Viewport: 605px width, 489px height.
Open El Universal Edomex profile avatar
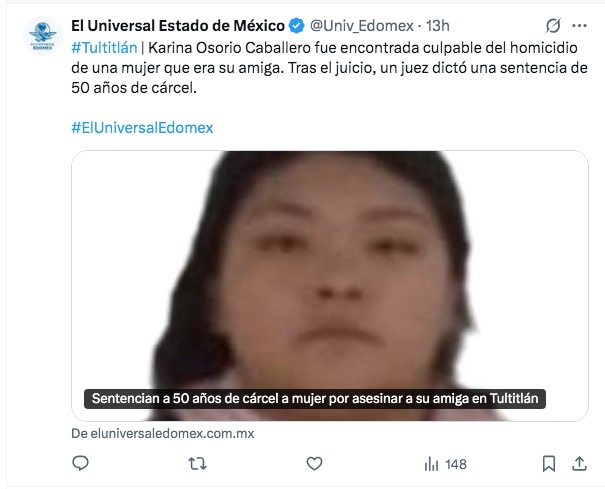(43, 36)
